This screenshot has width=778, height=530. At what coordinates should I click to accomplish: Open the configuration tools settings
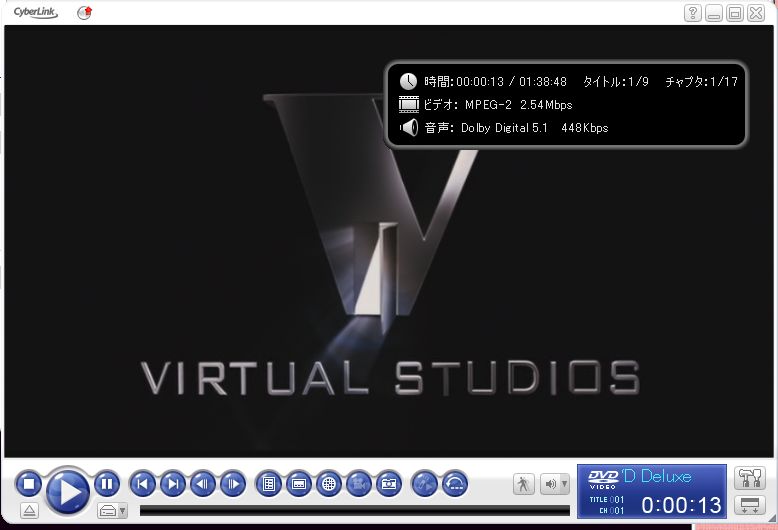coord(750,478)
